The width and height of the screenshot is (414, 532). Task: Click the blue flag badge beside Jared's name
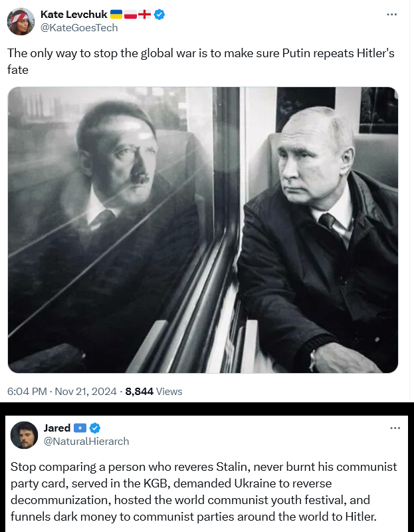click(80, 428)
